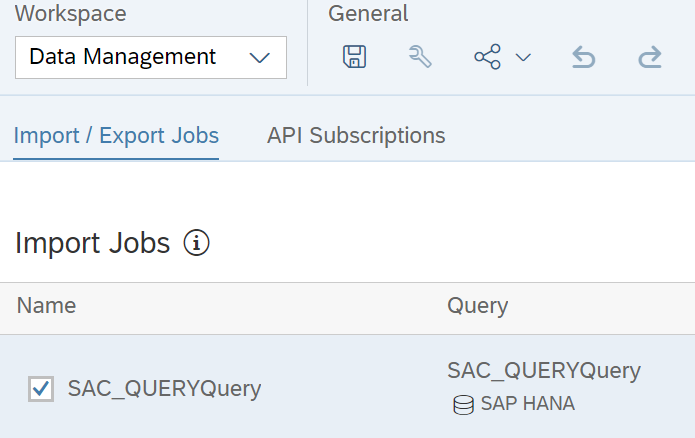
Task: Switch to the API Subscriptions tab
Action: 356,135
